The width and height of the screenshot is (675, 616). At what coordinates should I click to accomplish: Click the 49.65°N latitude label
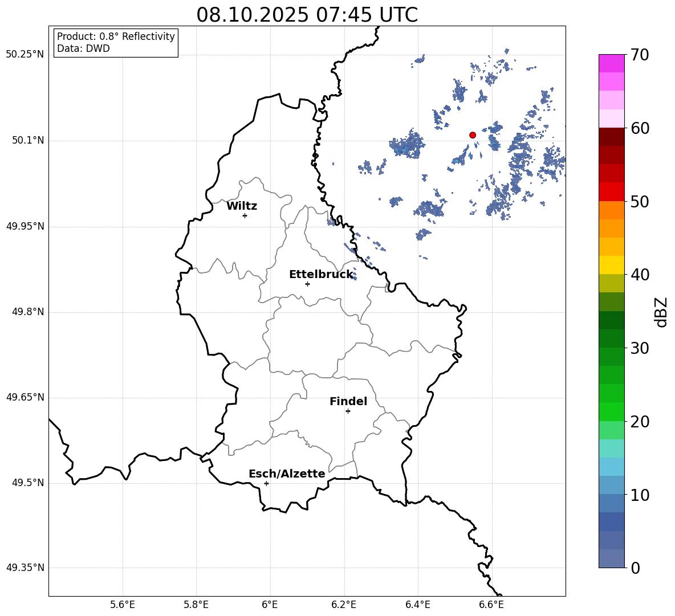point(25,397)
